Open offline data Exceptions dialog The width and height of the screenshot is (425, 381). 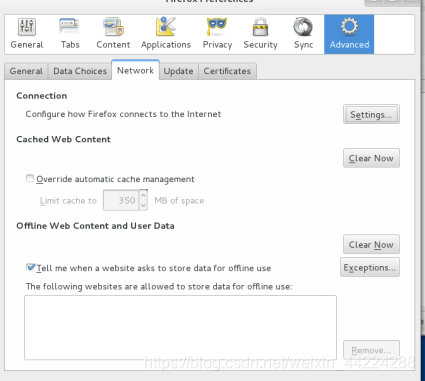[x=370, y=267]
